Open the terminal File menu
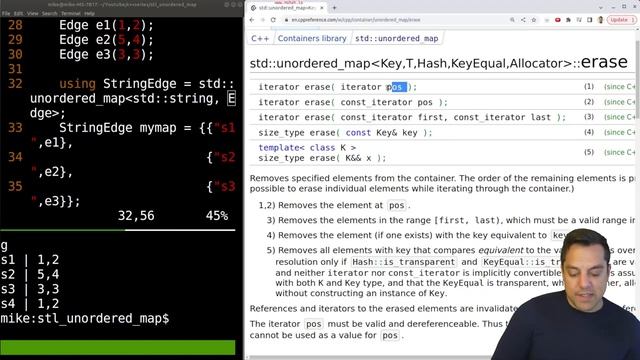This screenshot has width=640, height=360. click(6, 13)
